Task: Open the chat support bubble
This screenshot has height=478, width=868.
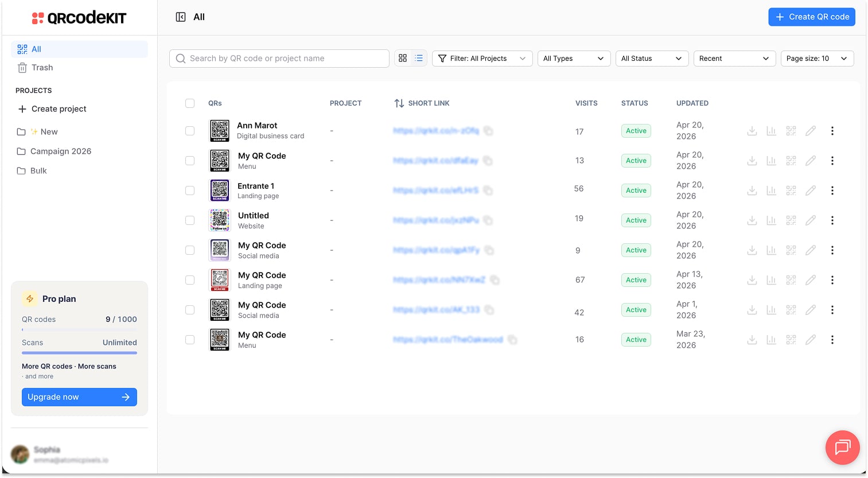Action: [x=842, y=447]
